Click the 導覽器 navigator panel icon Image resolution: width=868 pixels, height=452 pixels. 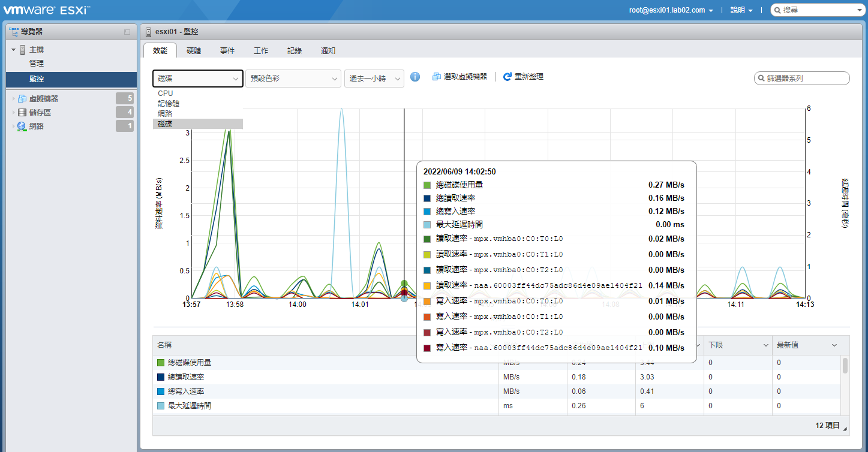13,31
